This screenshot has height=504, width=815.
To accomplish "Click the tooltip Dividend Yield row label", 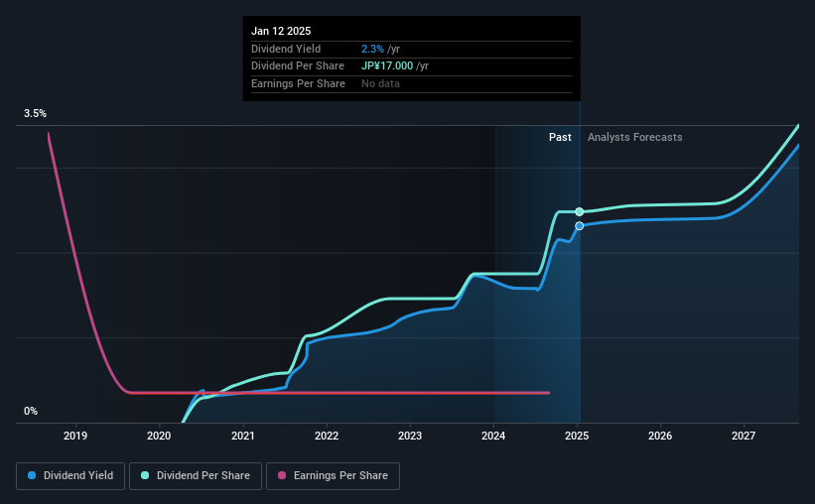I will (x=286, y=49).
